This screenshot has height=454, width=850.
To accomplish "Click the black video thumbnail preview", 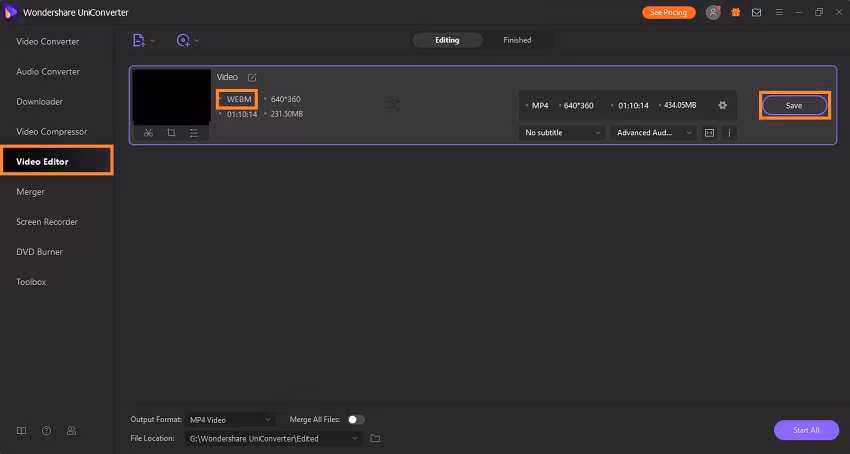I will pos(171,98).
